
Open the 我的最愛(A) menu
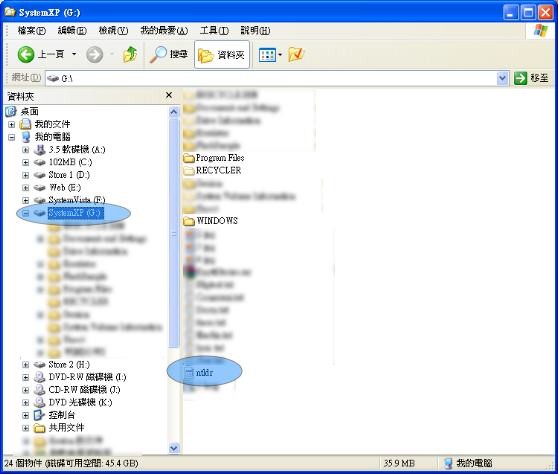coord(164,31)
